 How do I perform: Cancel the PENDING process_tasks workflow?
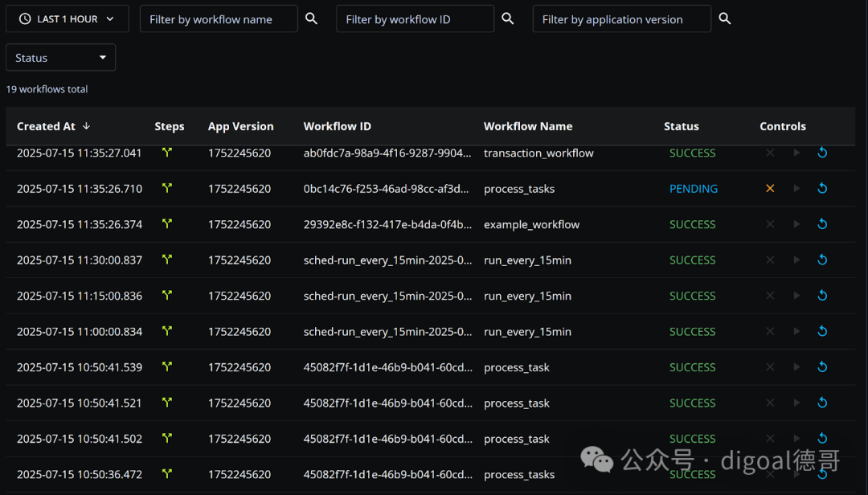point(770,189)
